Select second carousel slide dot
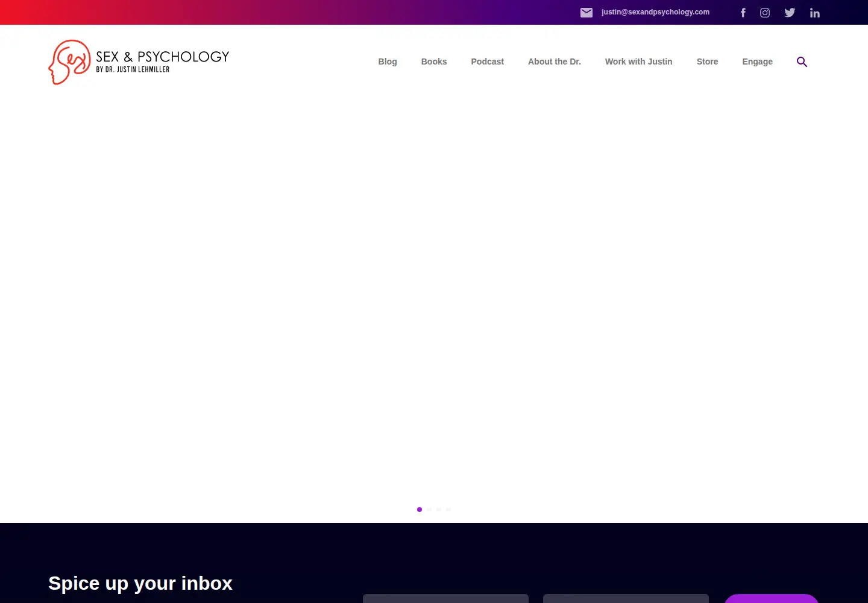The height and width of the screenshot is (603, 868). 429,510
